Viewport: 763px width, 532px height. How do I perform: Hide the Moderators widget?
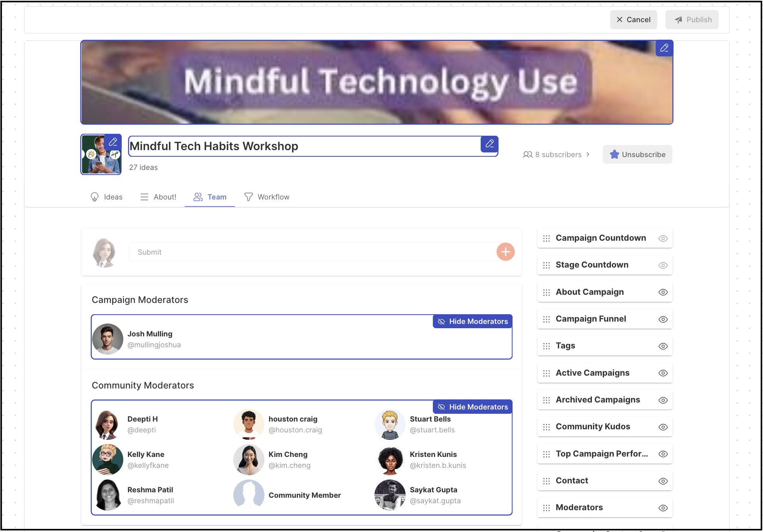[x=663, y=508]
